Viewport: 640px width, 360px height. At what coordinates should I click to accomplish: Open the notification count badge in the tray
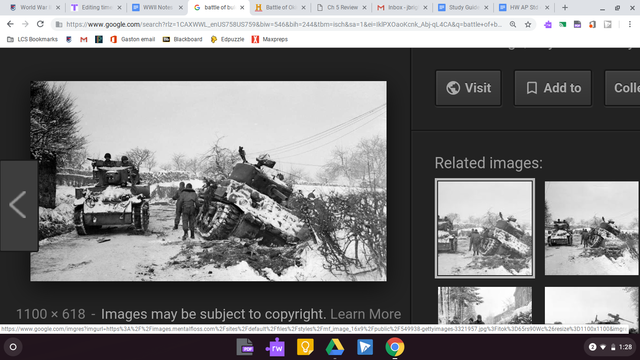[592, 347]
